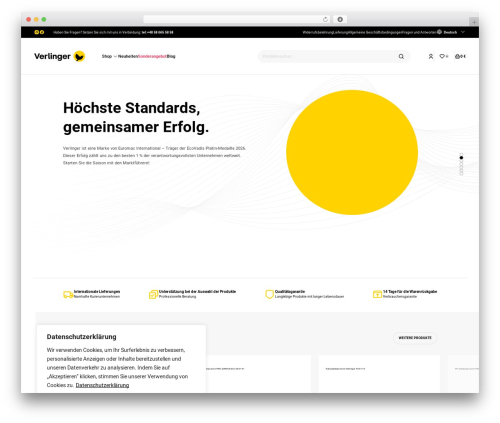This screenshot has width=500, height=423.
Task: Click the first yellow round icon in black bar
Action: [37, 32]
